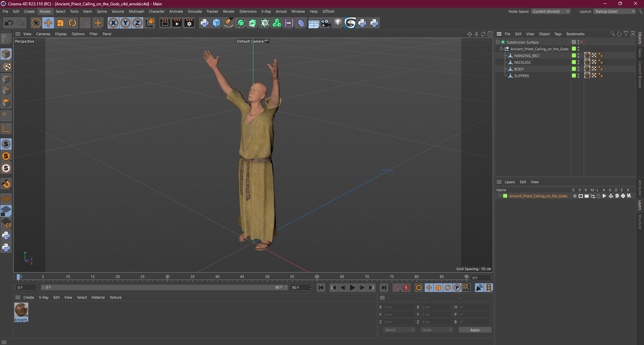This screenshot has width=644, height=345.
Task: Toggle the layer lock icon
Action: click(598, 196)
